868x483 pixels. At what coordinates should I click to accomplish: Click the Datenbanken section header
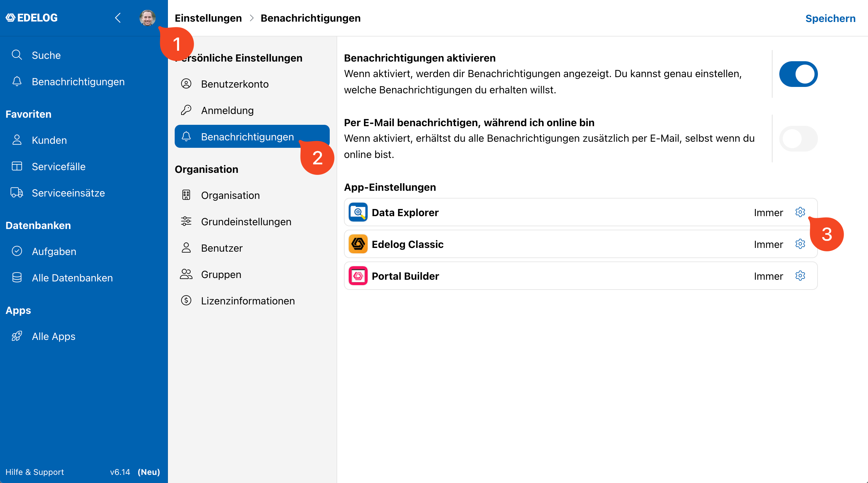click(38, 226)
